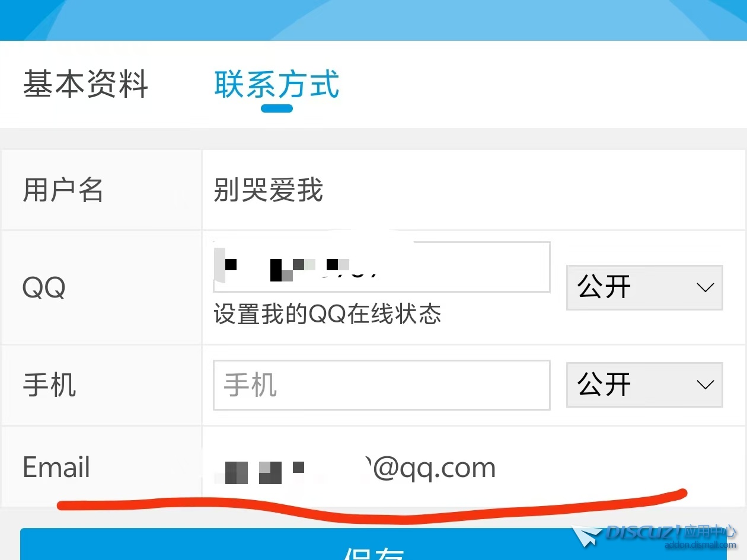Open the QQ privacy 公开 dropdown
The width and height of the screenshot is (747, 560).
coord(644,287)
